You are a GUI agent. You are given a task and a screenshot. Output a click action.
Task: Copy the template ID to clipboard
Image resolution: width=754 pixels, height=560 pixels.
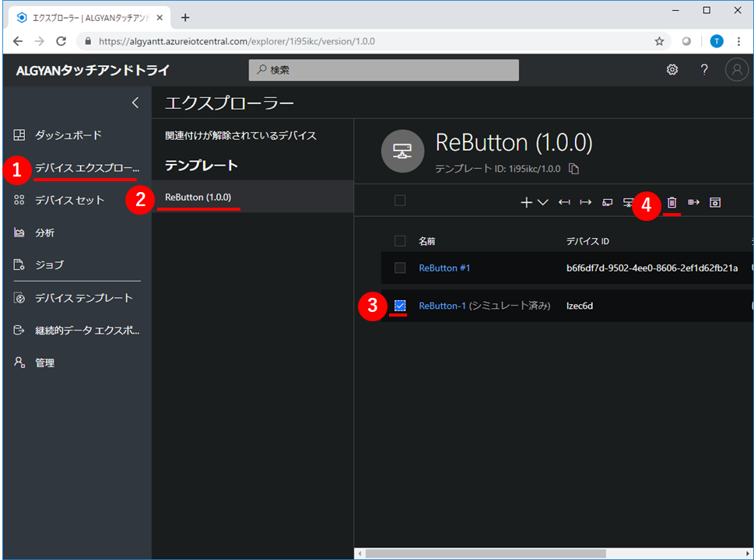[x=573, y=169]
